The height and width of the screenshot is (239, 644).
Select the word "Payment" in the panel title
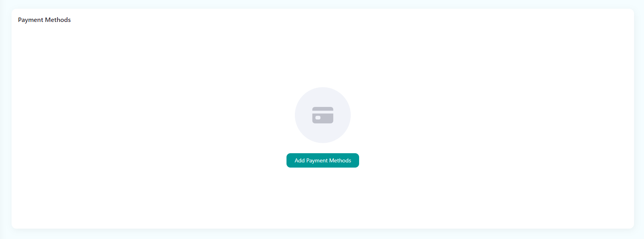click(x=31, y=20)
